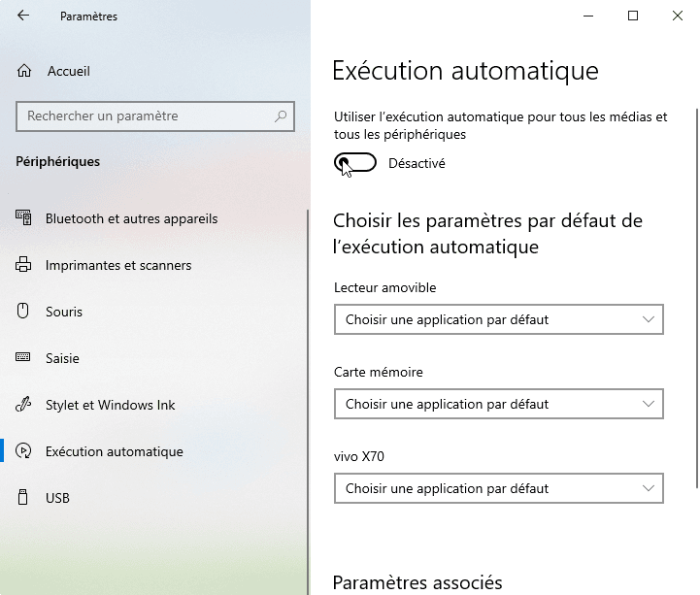Click the Paramètres associés heading
The height and width of the screenshot is (595, 700).
pyautogui.click(x=417, y=582)
